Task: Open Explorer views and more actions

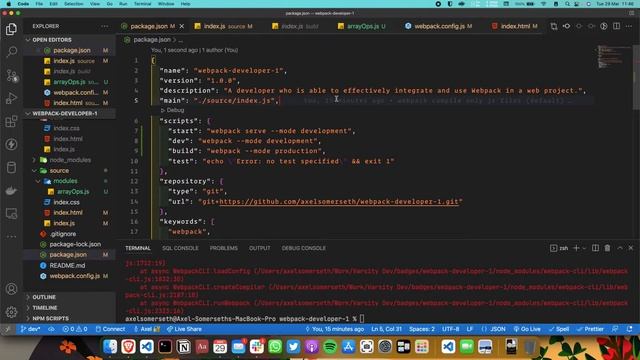Action: [104, 26]
